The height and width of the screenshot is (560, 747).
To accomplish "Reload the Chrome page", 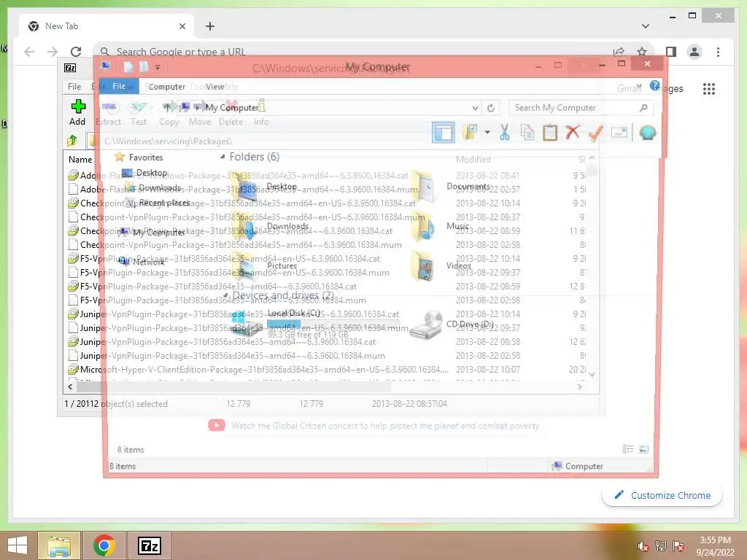I will 76,52.
